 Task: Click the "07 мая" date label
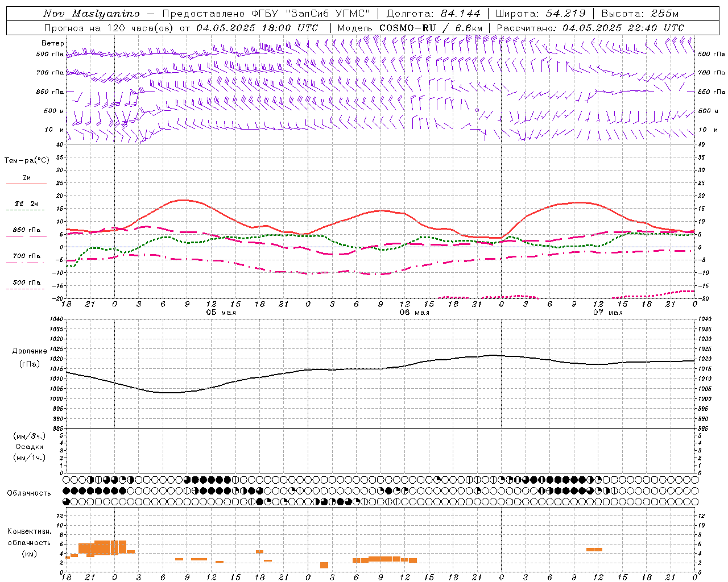607,313
